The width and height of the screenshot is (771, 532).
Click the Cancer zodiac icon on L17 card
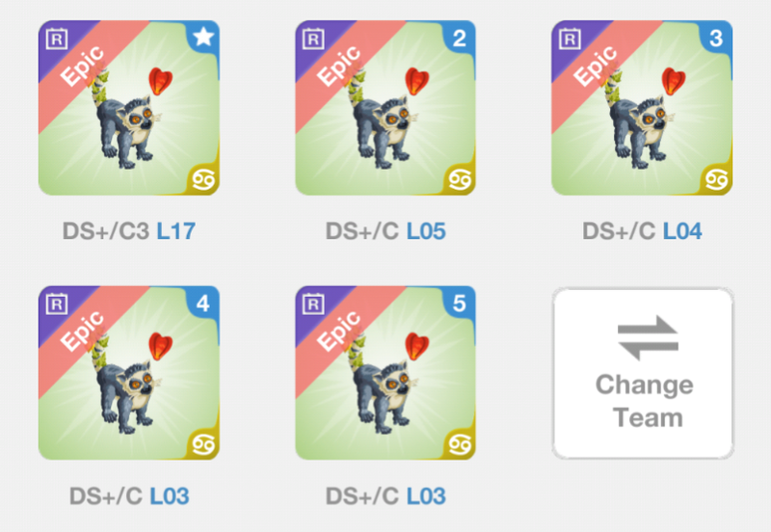[203, 180]
